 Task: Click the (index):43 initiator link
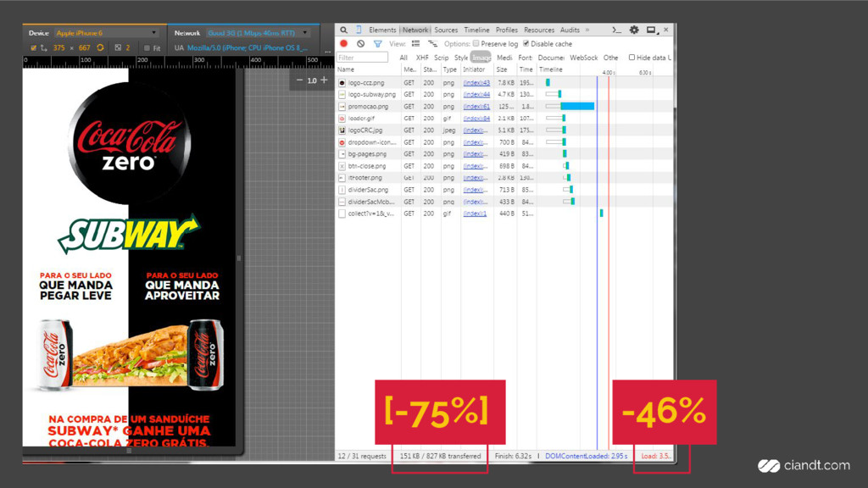476,82
